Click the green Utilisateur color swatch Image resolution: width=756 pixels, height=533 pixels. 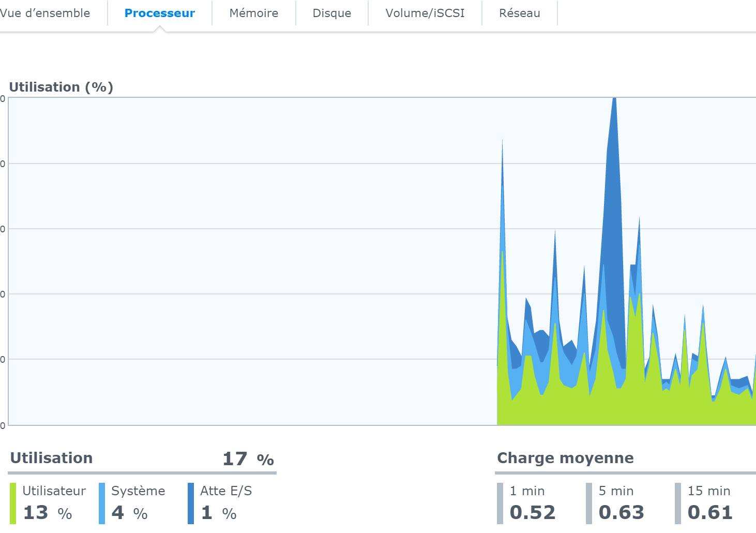13,504
